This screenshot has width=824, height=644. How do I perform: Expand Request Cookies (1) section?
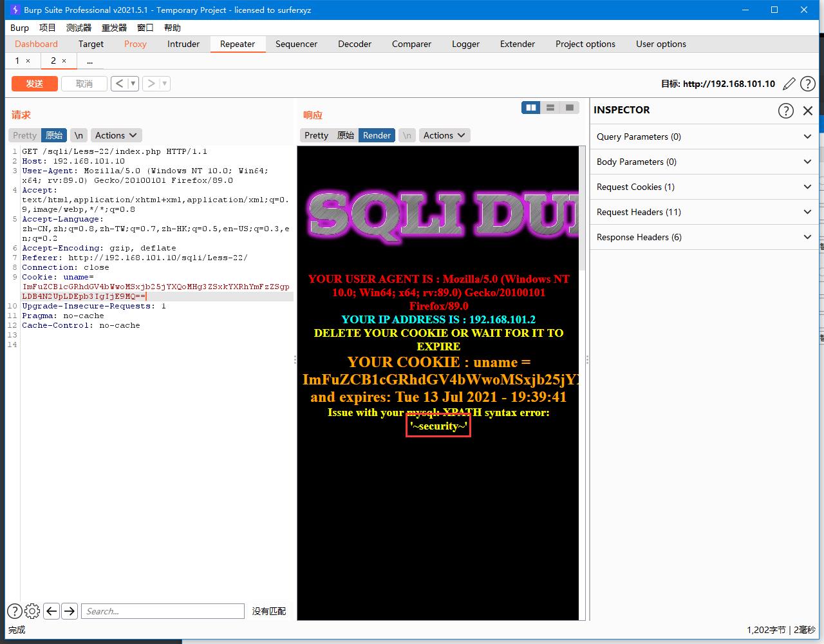tap(704, 187)
